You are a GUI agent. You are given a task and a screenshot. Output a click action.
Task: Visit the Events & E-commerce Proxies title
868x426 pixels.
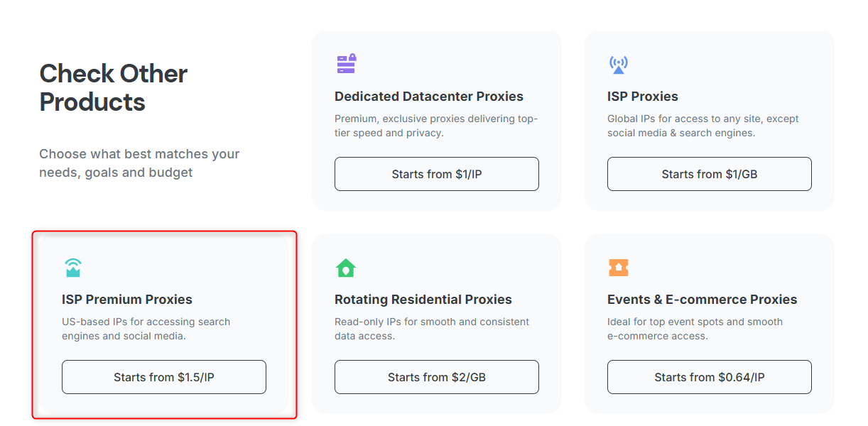[x=702, y=300]
